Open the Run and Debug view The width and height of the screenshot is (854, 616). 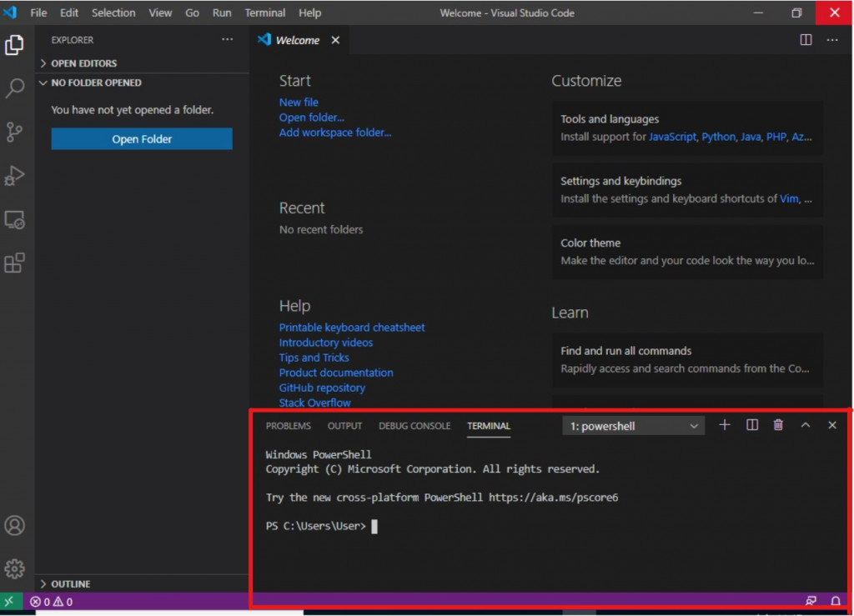click(x=15, y=176)
